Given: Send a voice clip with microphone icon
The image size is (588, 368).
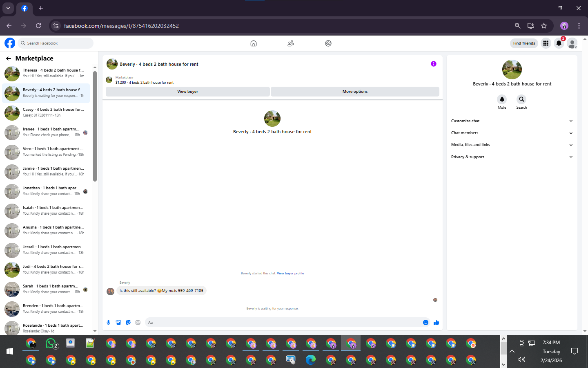Looking at the screenshot, I should [x=109, y=323].
